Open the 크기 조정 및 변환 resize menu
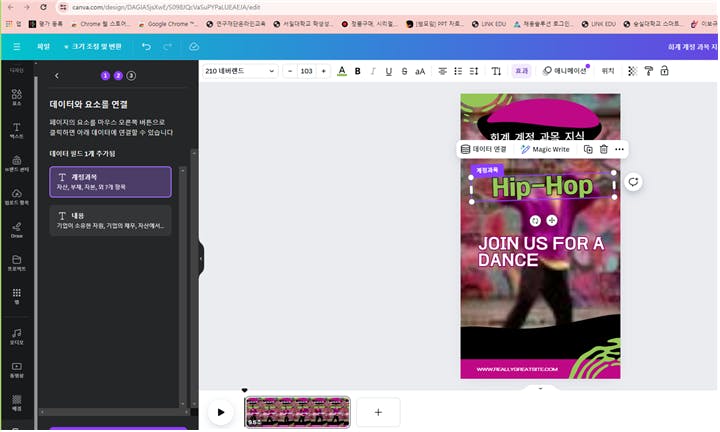Viewport: 720px width, 432px height. coord(93,46)
